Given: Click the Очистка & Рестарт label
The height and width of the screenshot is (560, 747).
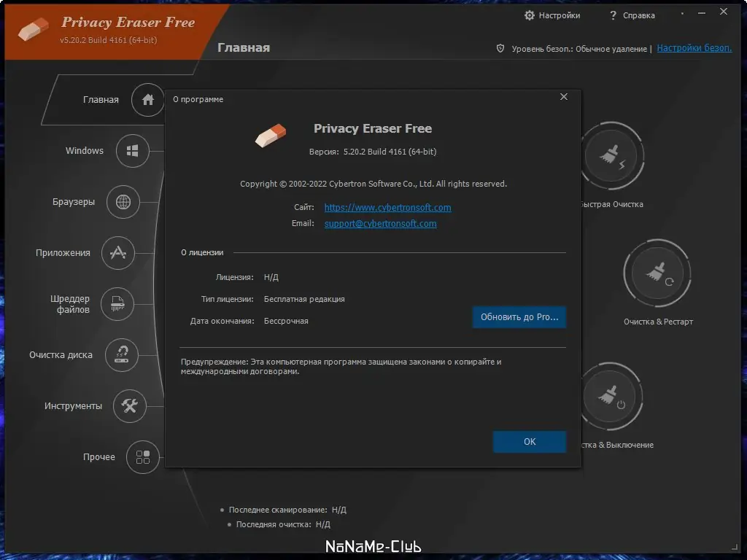Looking at the screenshot, I should (658, 322).
